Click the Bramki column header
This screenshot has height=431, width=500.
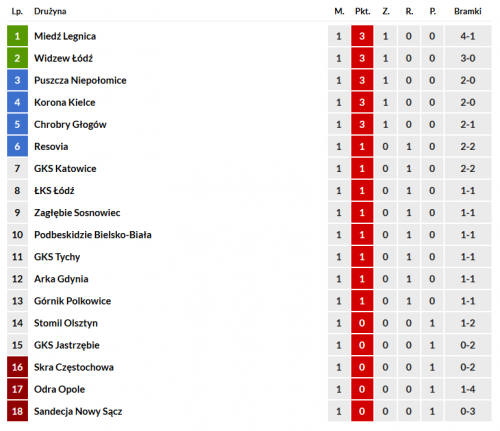[468, 11]
